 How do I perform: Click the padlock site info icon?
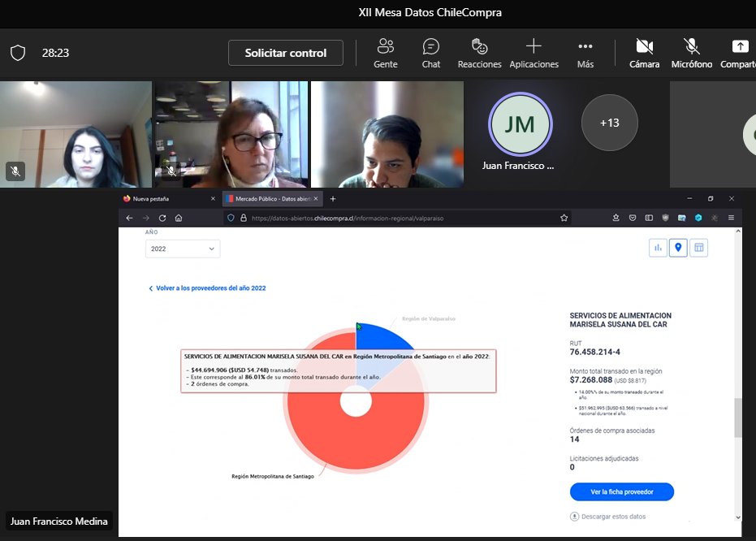point(244,218)
